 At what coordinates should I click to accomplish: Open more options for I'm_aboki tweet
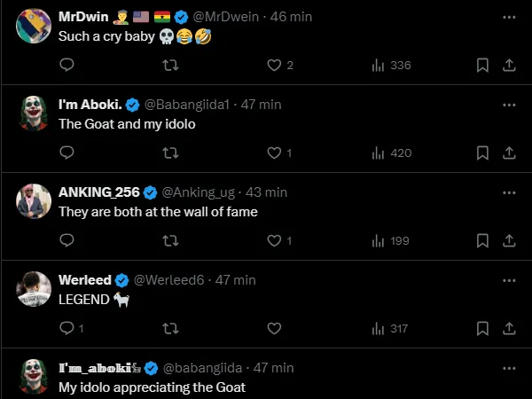[509, 367]
